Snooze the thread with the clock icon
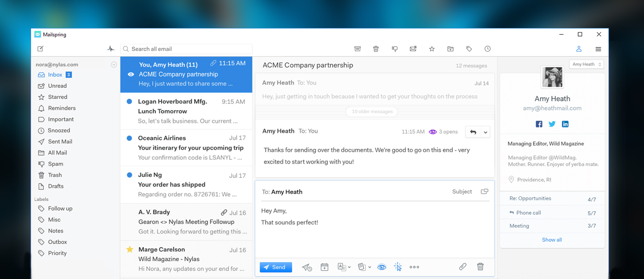644x279 pixels. click(x=488, y=49)
